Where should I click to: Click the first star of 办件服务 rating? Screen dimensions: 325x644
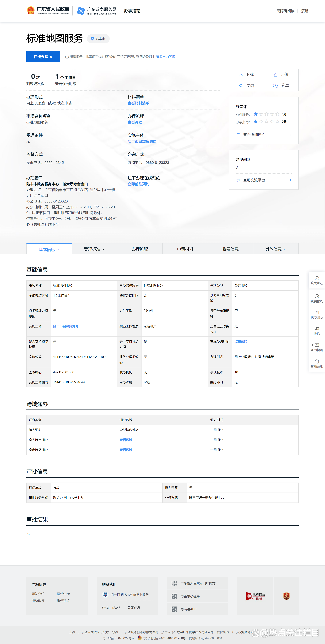coord(256,114)
